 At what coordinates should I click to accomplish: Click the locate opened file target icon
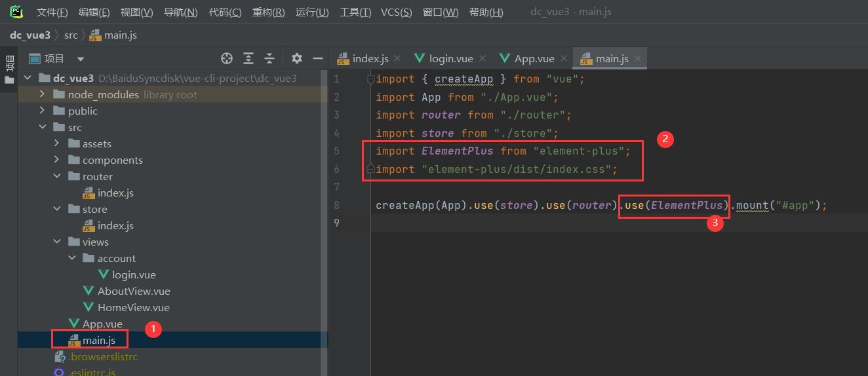pyautogui.click(x=227, y=58)
